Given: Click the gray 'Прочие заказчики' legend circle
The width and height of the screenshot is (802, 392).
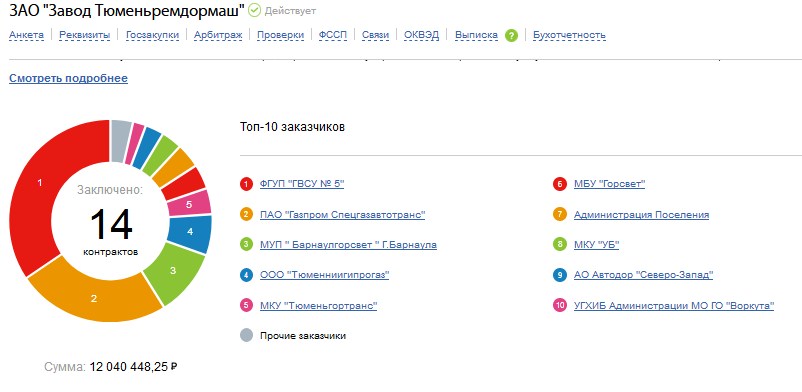Looking at the screenshot, I should click(247, 336).
